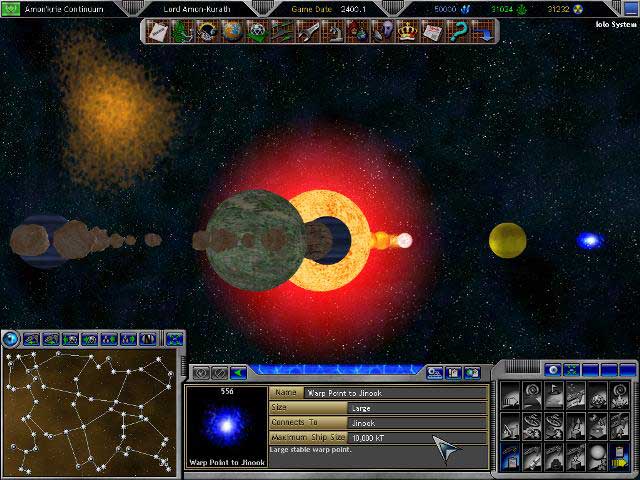Select the green cross tab above commands
Viewport: 640px width, 480px height.
tap(574, 370)
